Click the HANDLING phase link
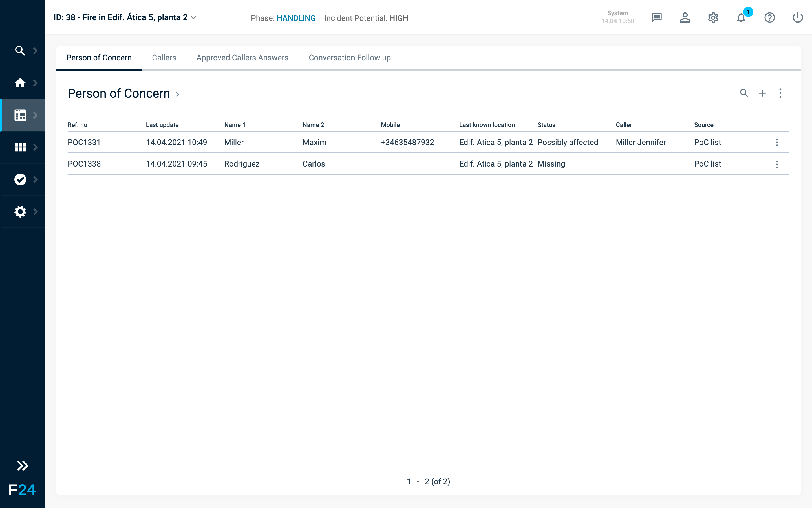The image size is (812, 508). pyautogui.click(x=296, y=18)
